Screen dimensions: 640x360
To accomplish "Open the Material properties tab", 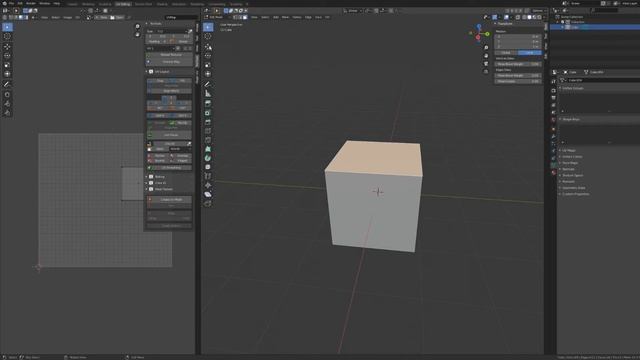I will 553,172.
